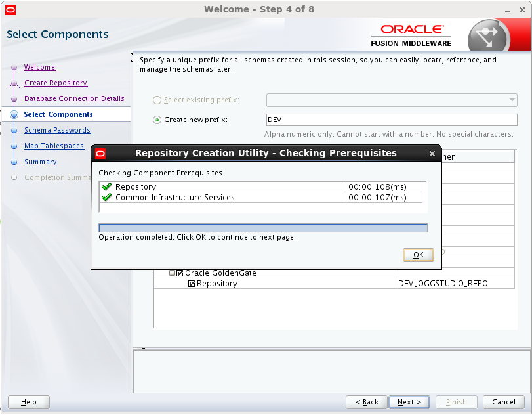Go to Schema Passwords step
The height and width of the screenshot is (415, 532).
click(x=57, y=130)
